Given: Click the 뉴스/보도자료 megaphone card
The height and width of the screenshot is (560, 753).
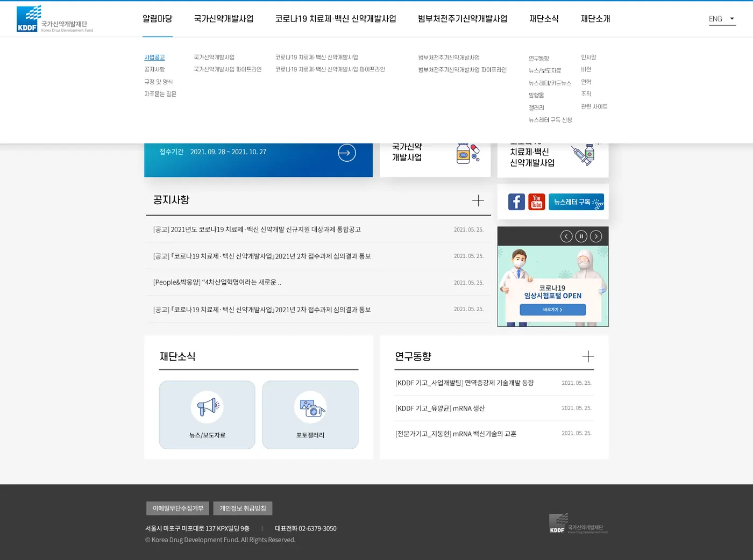Looking at the screenshot, I should pos(207,415).
